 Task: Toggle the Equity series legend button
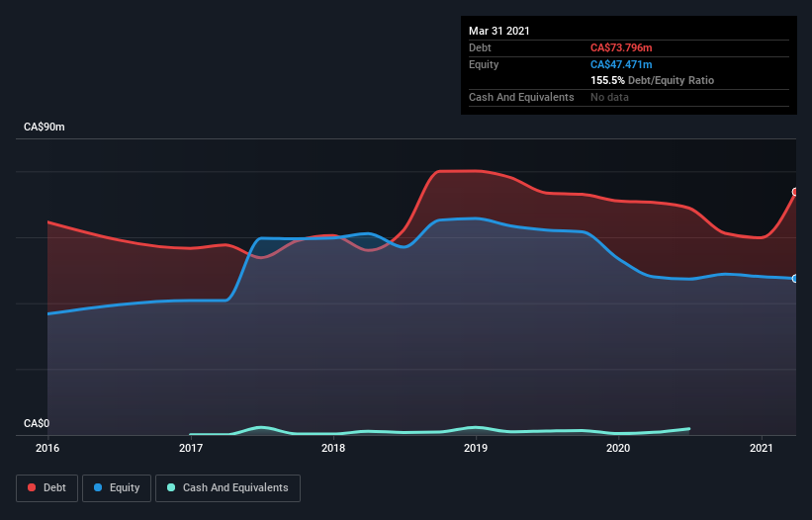point(117,488)
